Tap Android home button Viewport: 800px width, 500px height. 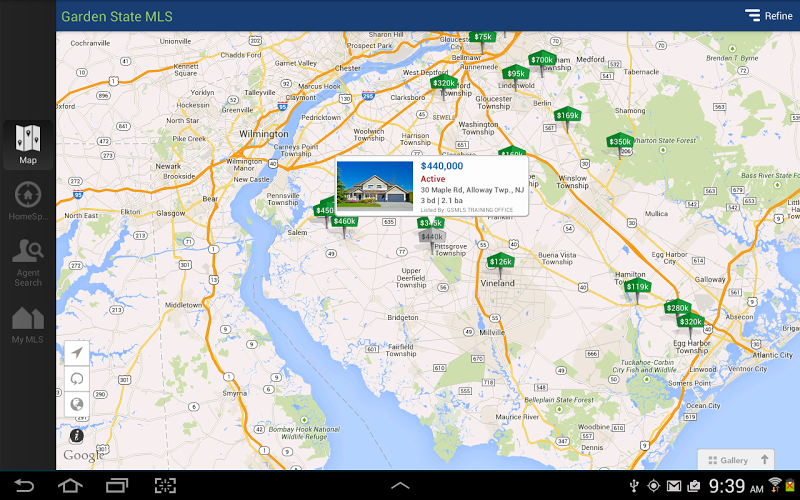70,485
